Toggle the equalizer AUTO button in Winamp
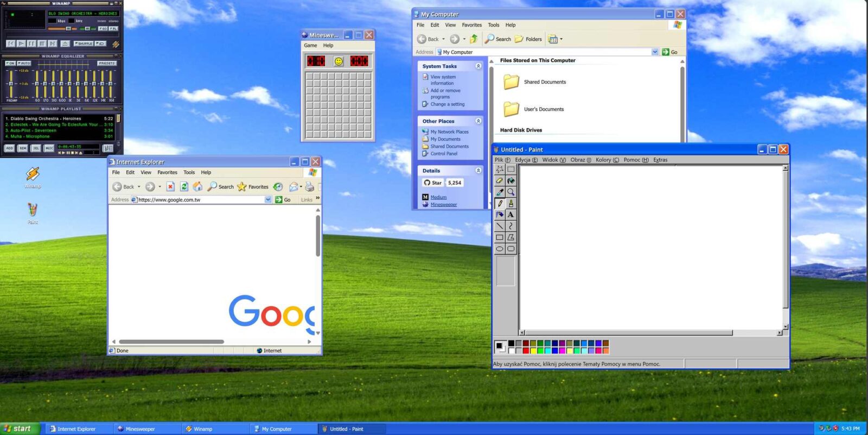Viewport: 868px width, 435px height. (24, 64)
